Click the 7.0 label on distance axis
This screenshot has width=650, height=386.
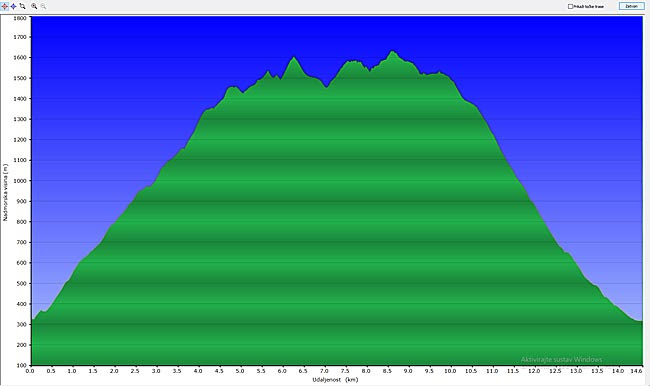click(324, 371)
